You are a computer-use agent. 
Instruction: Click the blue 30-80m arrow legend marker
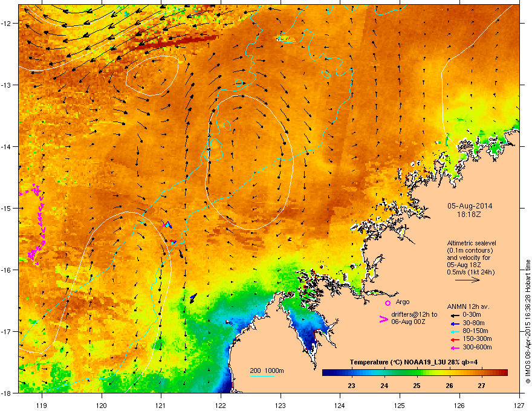point(455,323)
